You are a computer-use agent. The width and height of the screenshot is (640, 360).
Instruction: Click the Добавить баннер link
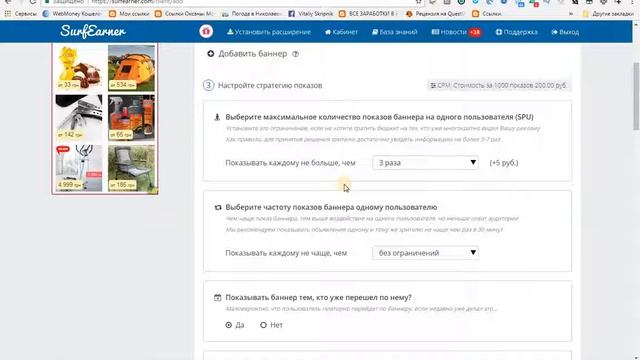coord(253,53)
